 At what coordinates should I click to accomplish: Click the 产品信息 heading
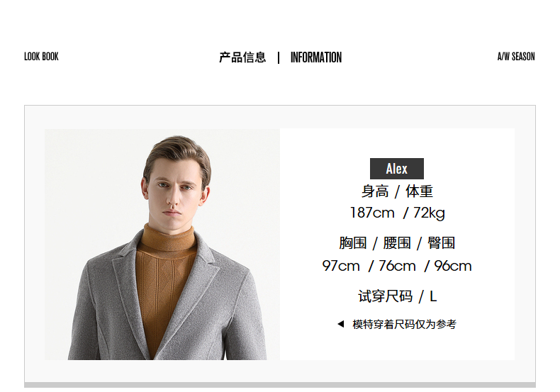tap(242, 57)
